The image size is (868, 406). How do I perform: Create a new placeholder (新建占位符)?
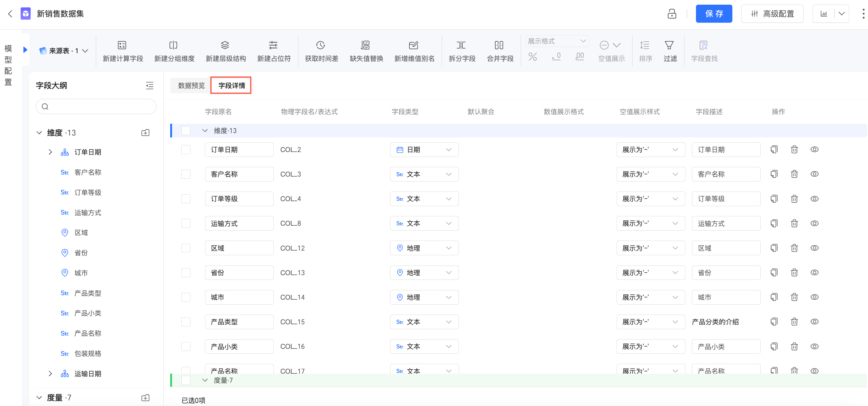coord(273,51)
